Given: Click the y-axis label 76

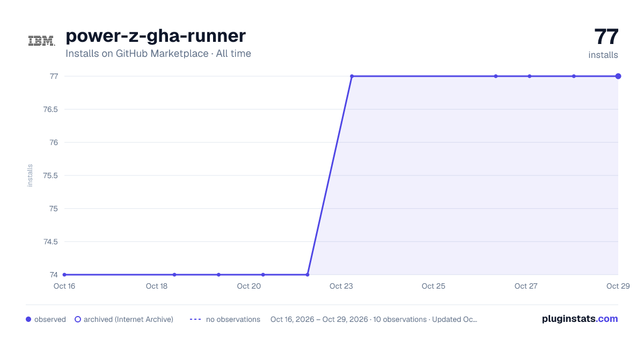Looking at the screenshot, I should tap(54, 143).
